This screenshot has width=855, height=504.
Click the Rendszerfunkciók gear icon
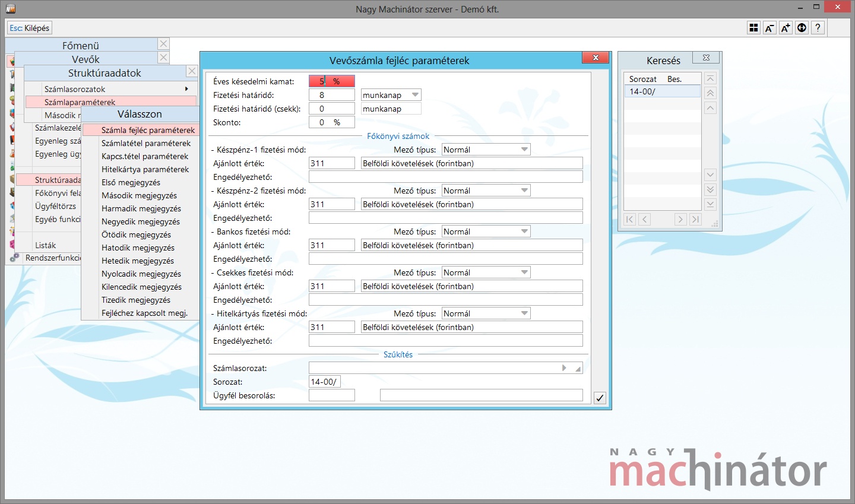(14, 258)
